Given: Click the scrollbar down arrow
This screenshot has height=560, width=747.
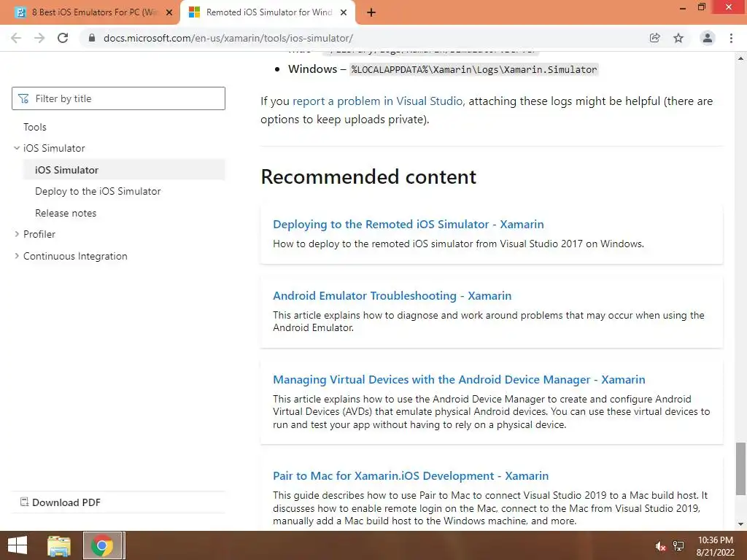Looking at the screenshot, I should pos(740,524).
